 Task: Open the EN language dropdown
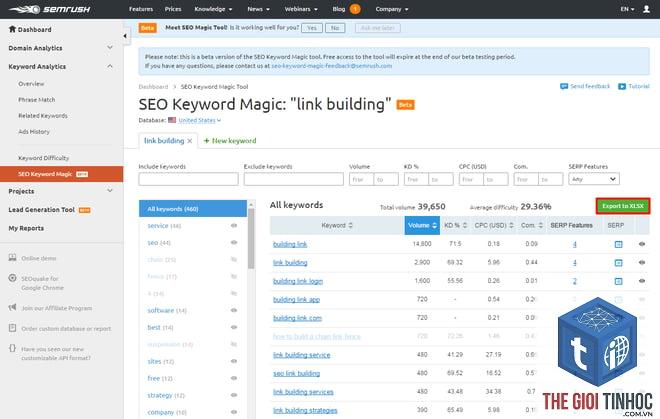[x=627, y=9]
